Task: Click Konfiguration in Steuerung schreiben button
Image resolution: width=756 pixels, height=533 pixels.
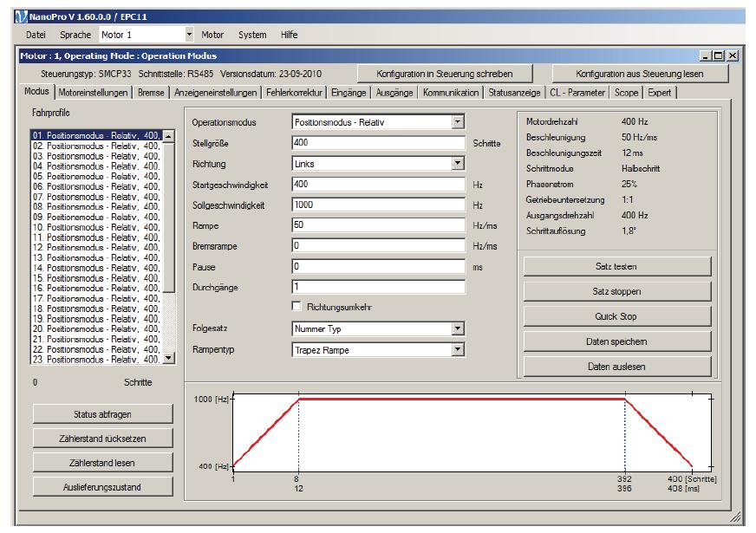Action: coord(445,74)
